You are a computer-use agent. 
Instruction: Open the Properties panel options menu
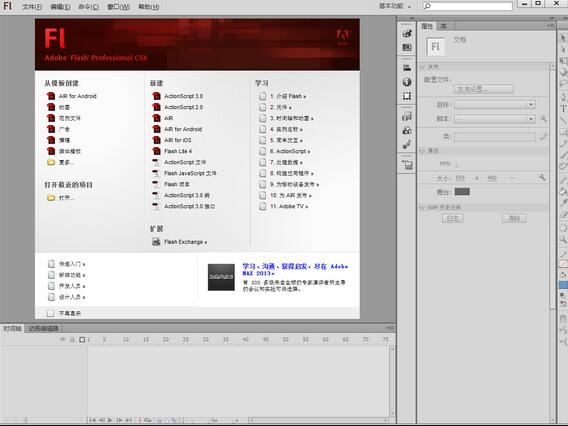point(550,26)
